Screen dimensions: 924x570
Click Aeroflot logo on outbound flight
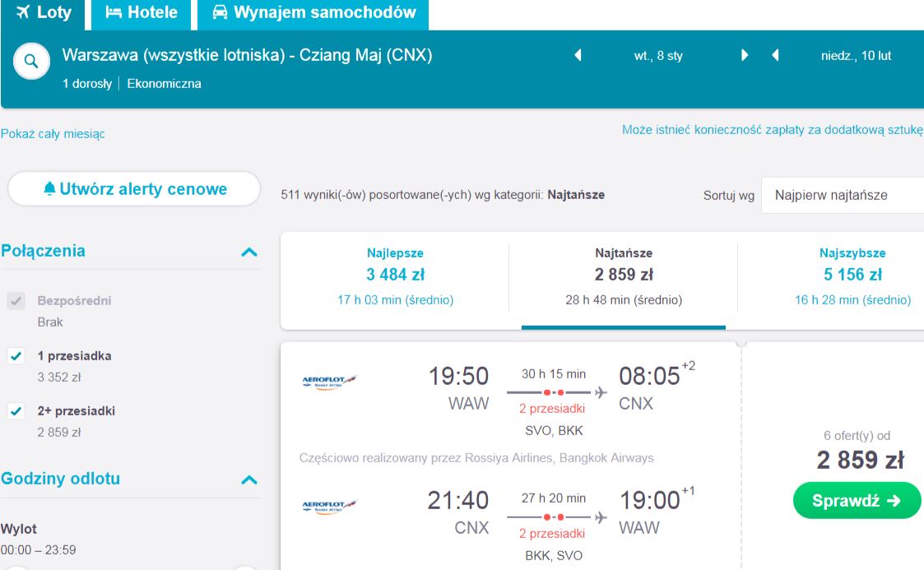click(329, 382)
